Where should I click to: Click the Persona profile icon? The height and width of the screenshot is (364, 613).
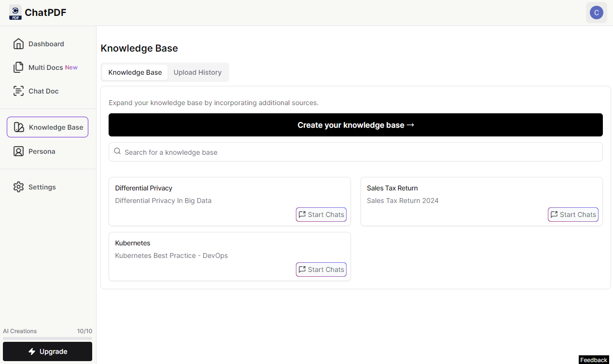tap(18, 151)
